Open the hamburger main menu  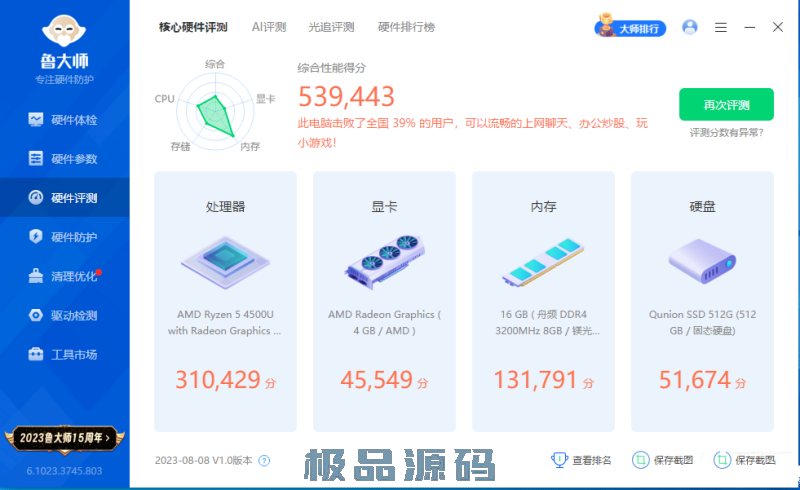[x=721, y=28]
